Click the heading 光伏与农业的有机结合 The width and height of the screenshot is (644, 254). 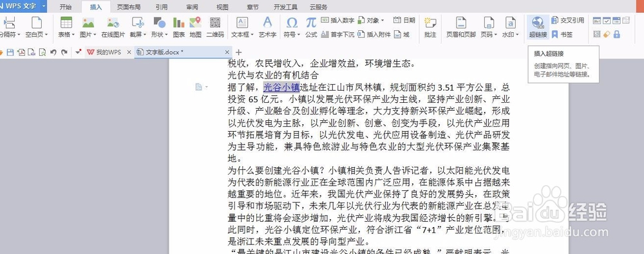click(273, 75)
